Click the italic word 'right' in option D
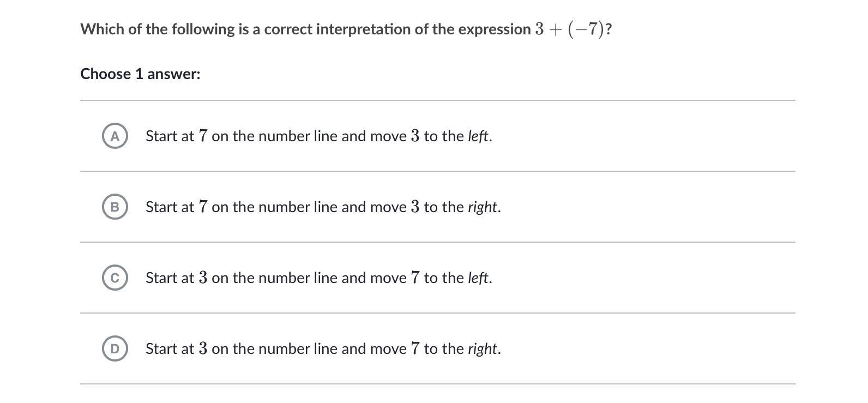Viewport: 868px width, 403px height. 483,348
